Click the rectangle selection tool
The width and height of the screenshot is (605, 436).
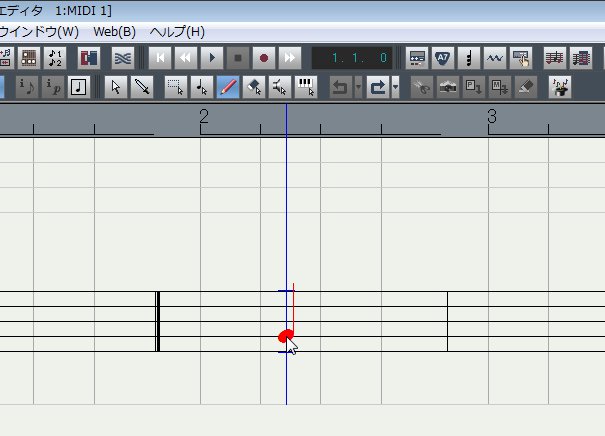176,87
